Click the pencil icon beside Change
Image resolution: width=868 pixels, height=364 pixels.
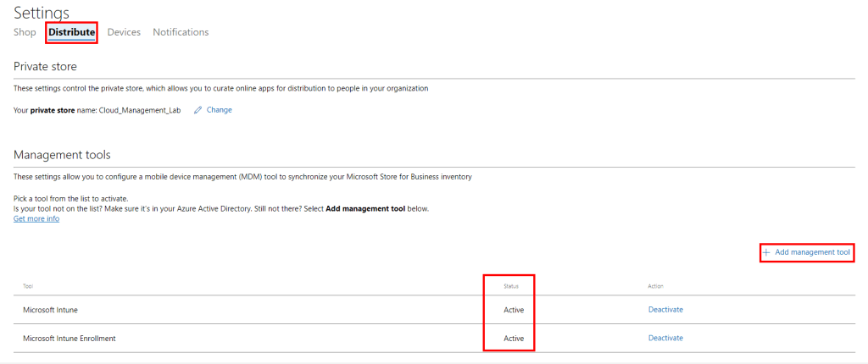click(x=198, y=110)
